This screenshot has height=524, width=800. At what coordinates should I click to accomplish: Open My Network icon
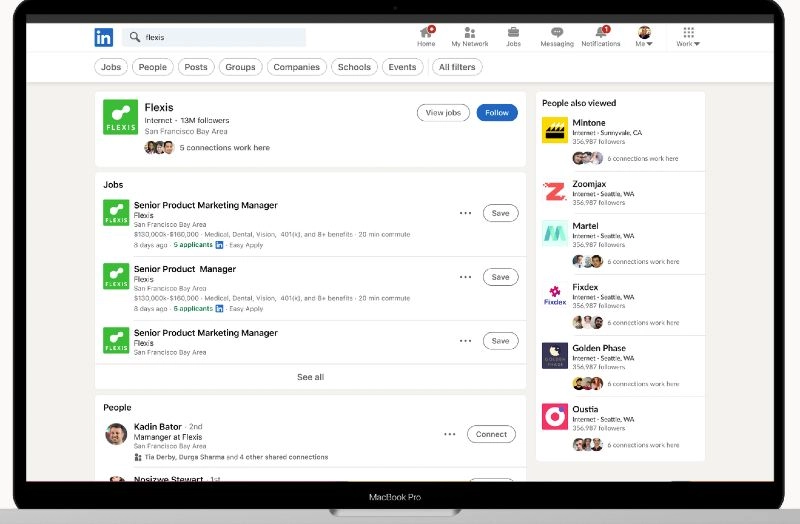pyautogui.click(x=469, y=33)
